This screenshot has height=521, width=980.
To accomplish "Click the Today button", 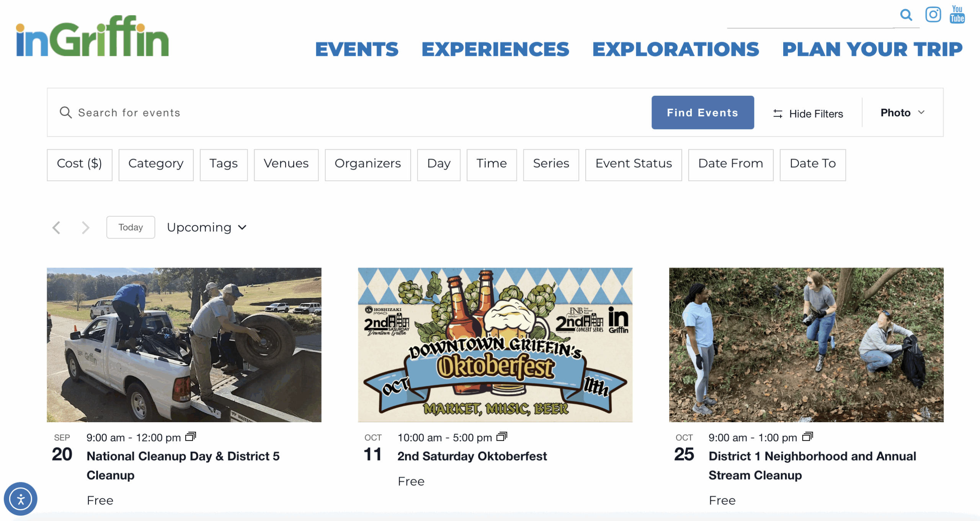I will (131, 227).
